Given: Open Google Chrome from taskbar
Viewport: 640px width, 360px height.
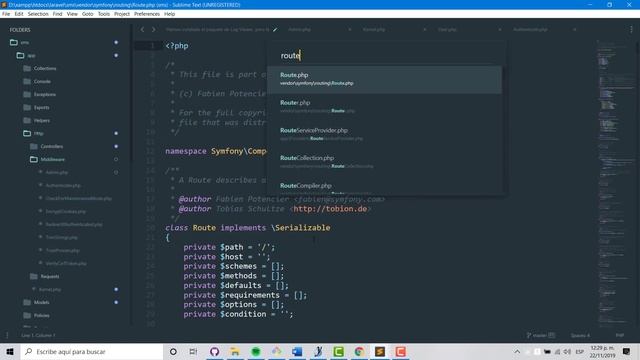Looking at the screenshot, I should pyautogui.click(x=359, y=351).
